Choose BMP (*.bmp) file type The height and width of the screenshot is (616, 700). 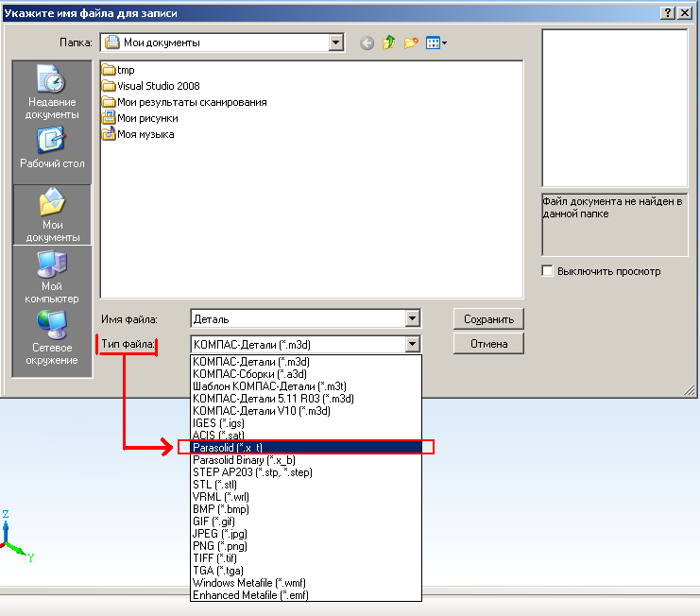pyautogui.click(x=306, y=509)
